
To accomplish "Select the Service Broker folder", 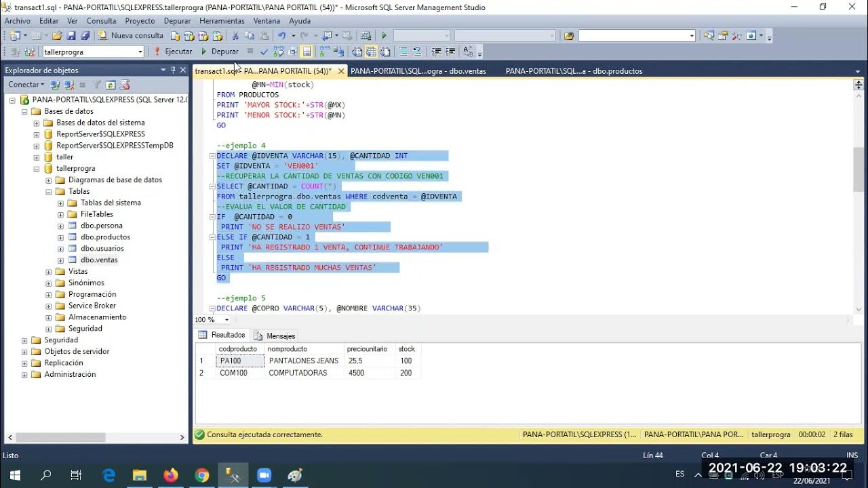I will pyautogui.click(x=92, y=306).
